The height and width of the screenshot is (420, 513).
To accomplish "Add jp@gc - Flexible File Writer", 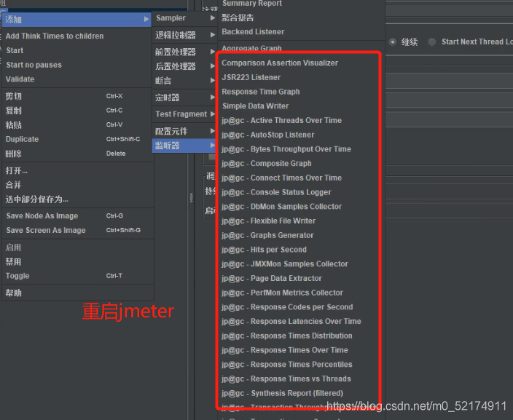I will (x=301, y=221).
